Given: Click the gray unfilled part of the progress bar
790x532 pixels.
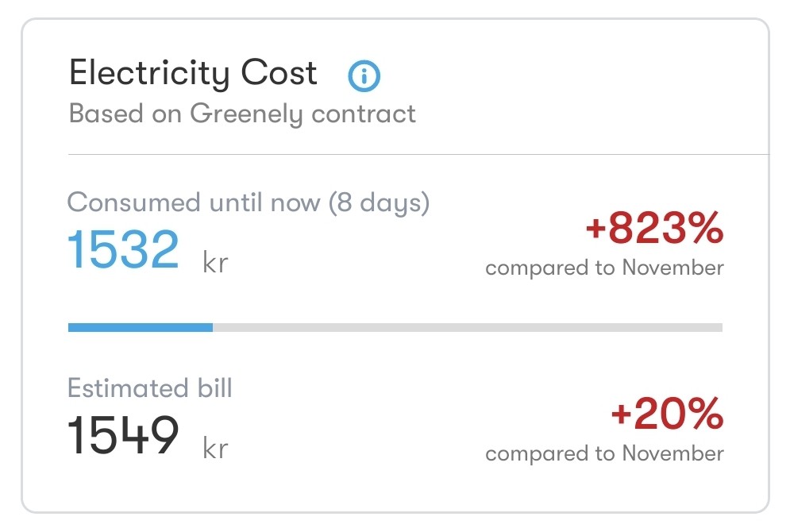Looking at the screenshot, I should [467, 327].
